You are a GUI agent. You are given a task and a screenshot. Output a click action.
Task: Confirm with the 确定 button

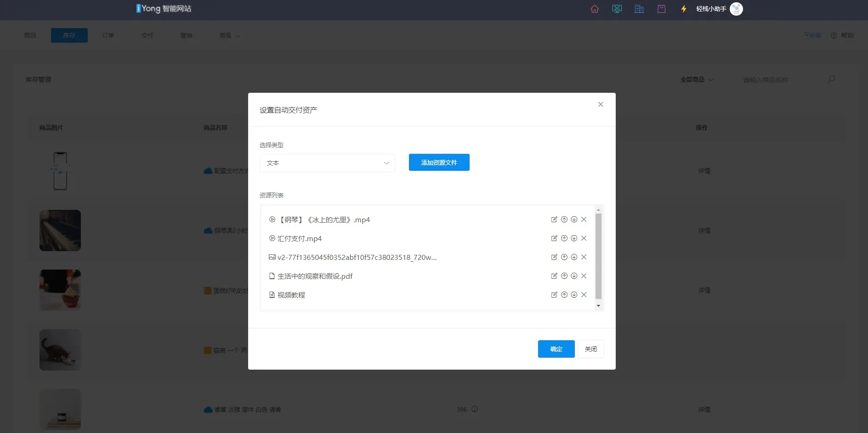(556, 349)
